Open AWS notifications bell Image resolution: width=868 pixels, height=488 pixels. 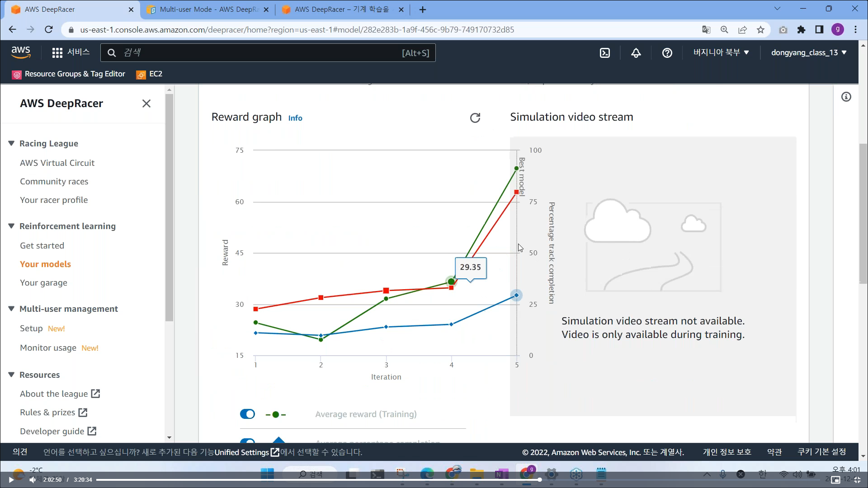(x=636, y=53)
